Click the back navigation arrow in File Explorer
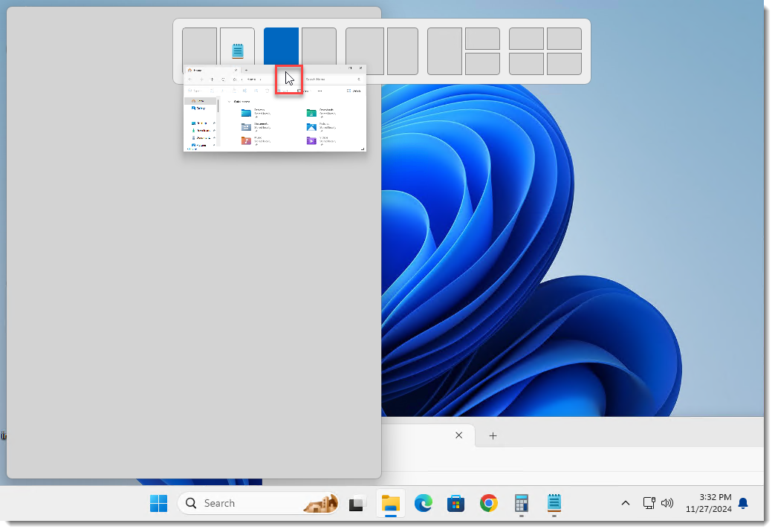Viewport: 775px width, 532px height. pyautogui.click(x=189, y=80)
